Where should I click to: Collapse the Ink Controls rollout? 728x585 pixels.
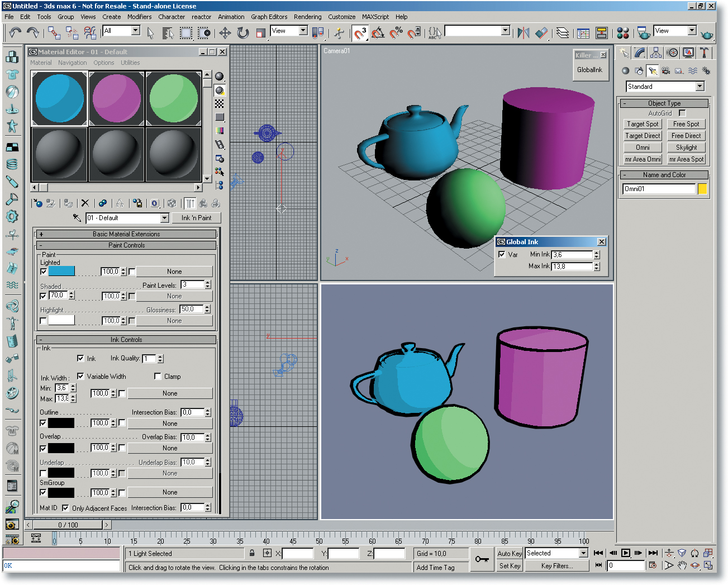(126, 340)
